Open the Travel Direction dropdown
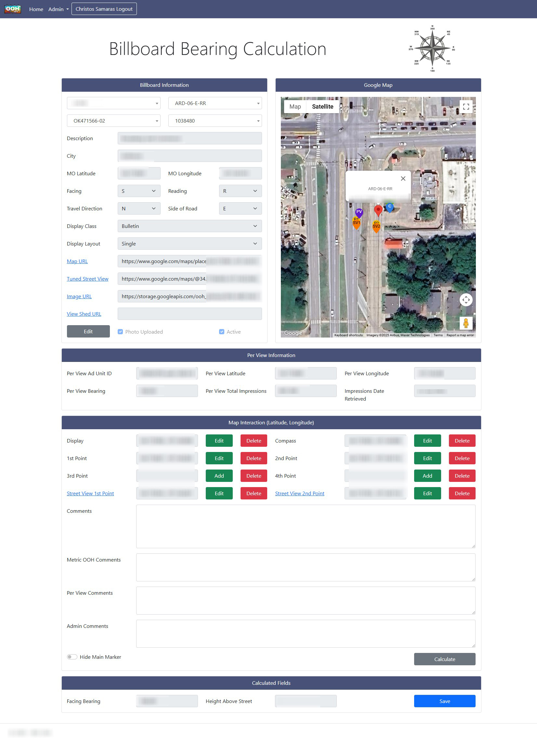This screenshot has width=537, height=756. click(x=139, y=208)
